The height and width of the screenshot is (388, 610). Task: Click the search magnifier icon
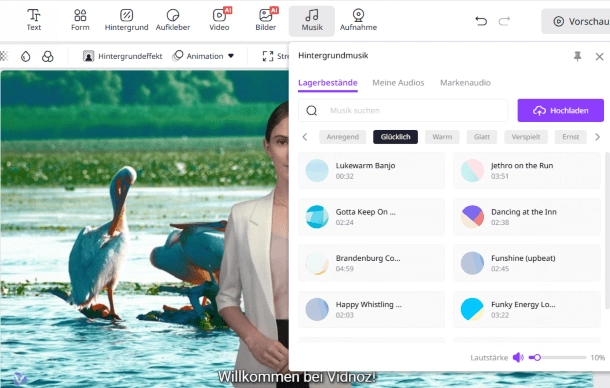(x=312, y=111)
